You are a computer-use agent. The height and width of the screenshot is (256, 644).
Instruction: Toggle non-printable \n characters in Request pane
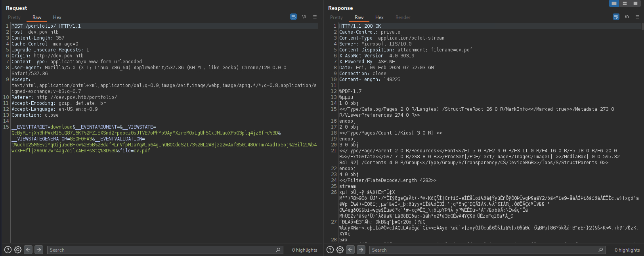[304, 17]
